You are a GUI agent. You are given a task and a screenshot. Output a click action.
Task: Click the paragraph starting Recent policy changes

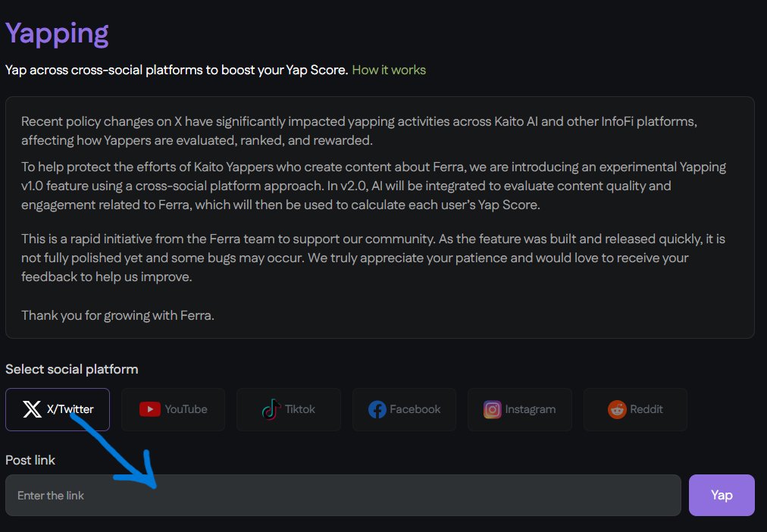tap(359, 130)
